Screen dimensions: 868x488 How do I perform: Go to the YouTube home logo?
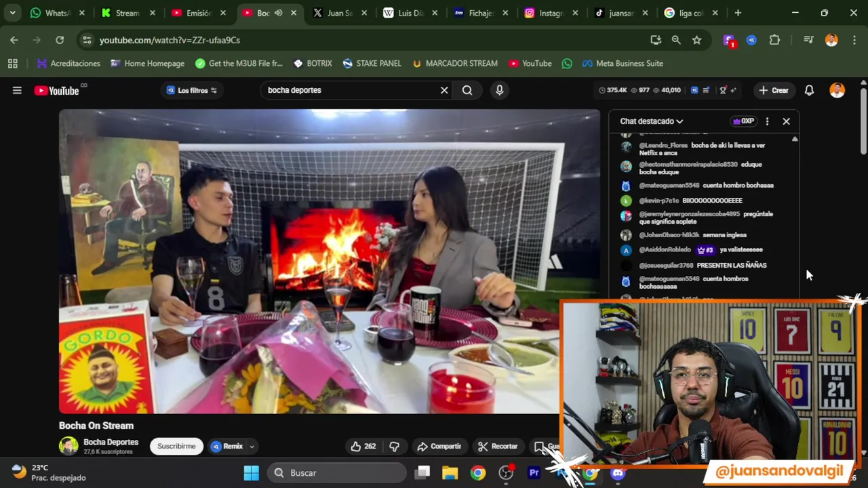click(57, 91)
